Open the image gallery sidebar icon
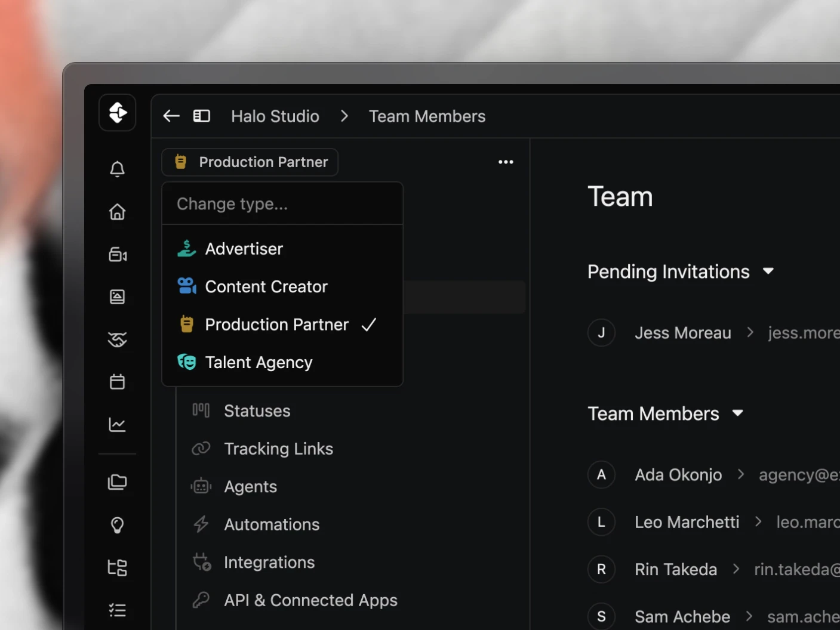 [x=118, y=297]
